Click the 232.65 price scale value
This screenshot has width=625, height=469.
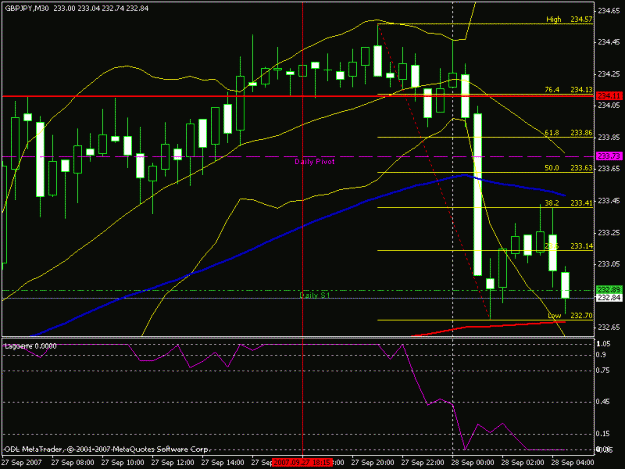[x=609, y=327]
